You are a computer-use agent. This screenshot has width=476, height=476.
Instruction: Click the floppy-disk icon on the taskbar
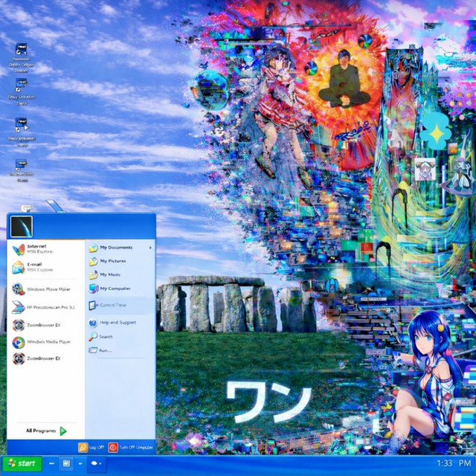[x=66, y=463]
